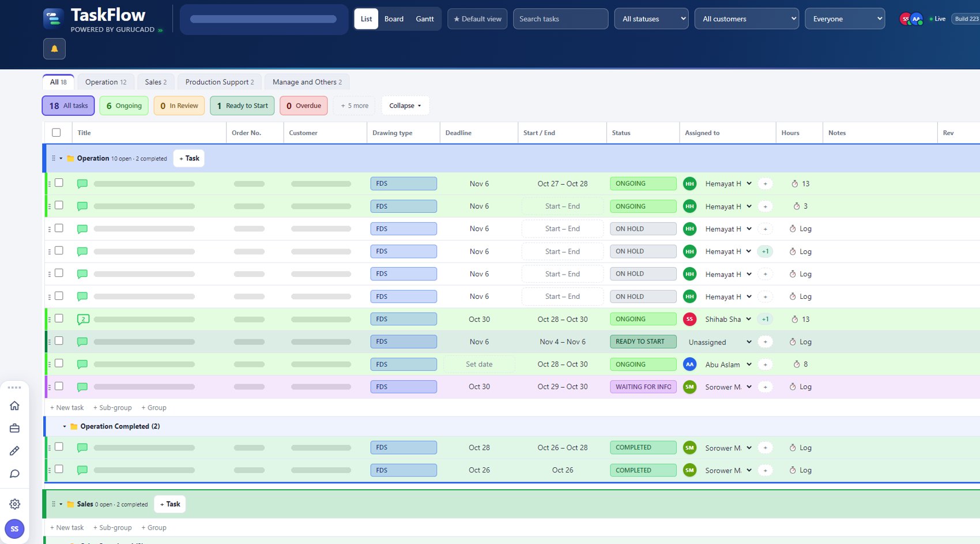
Task: Open the settings gear in the sidebar
Action: (x=15, y=504)
